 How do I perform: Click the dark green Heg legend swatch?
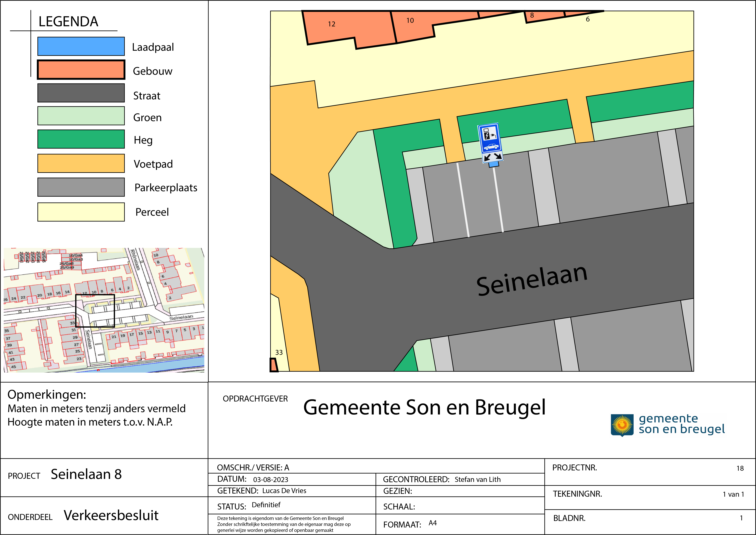81,139
